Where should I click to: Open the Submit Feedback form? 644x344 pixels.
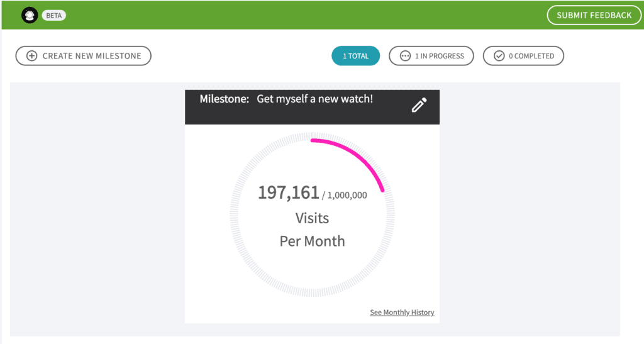(594, 15)
